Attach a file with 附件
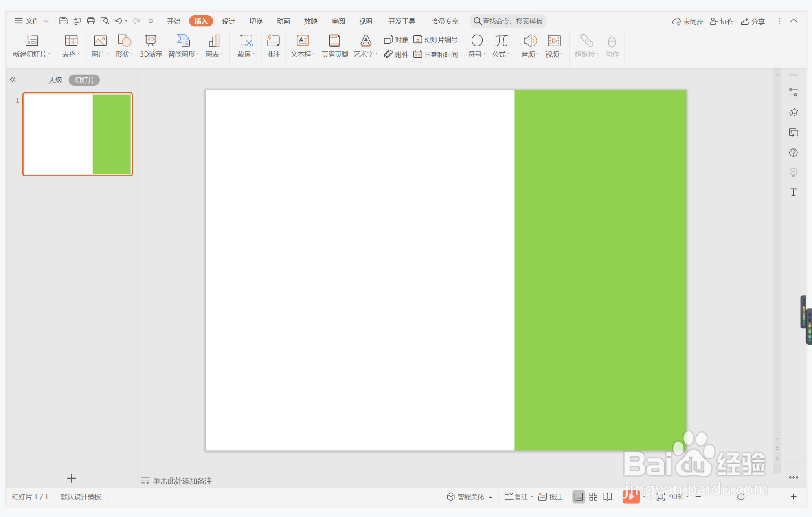Screen dimensions: 812x517 (x=396, y=54)
